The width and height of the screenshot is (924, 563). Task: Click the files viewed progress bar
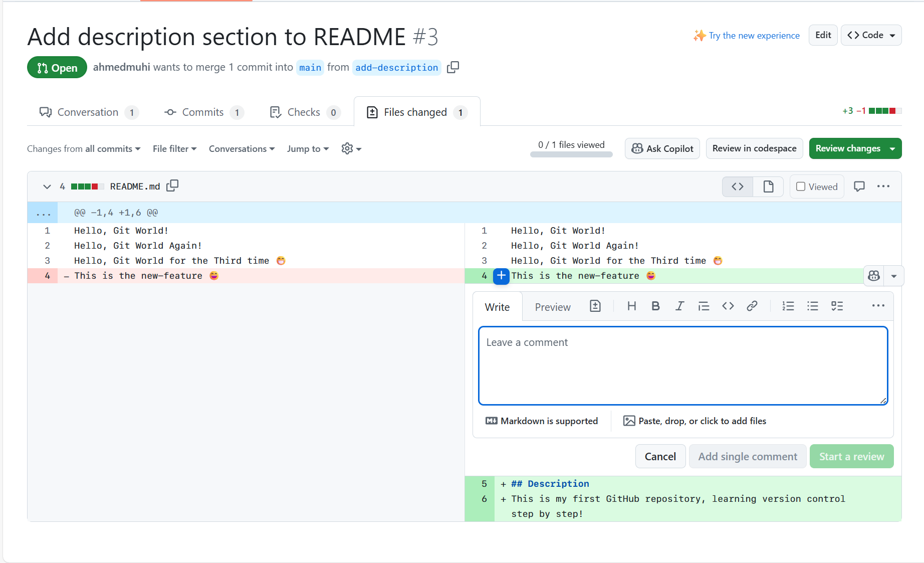click(571, 154)
